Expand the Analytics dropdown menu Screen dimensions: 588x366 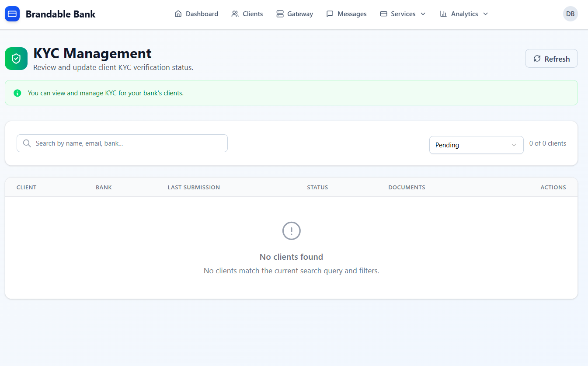tap(463, 14)
